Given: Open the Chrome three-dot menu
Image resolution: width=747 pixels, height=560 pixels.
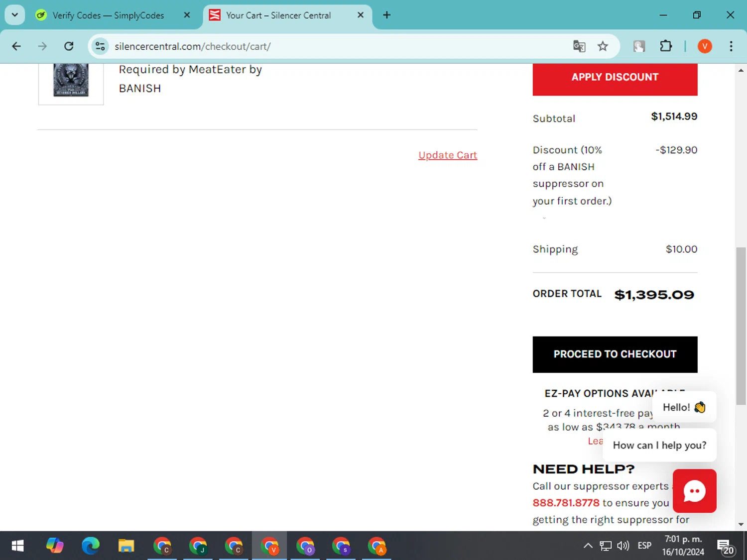Looking at the screenshot, I should [731, 46].
